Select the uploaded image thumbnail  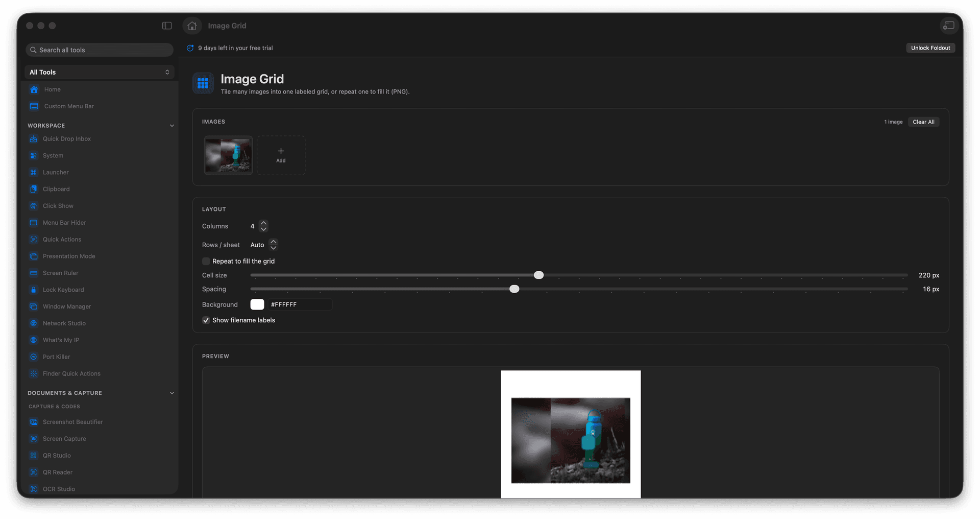(228, 155)
